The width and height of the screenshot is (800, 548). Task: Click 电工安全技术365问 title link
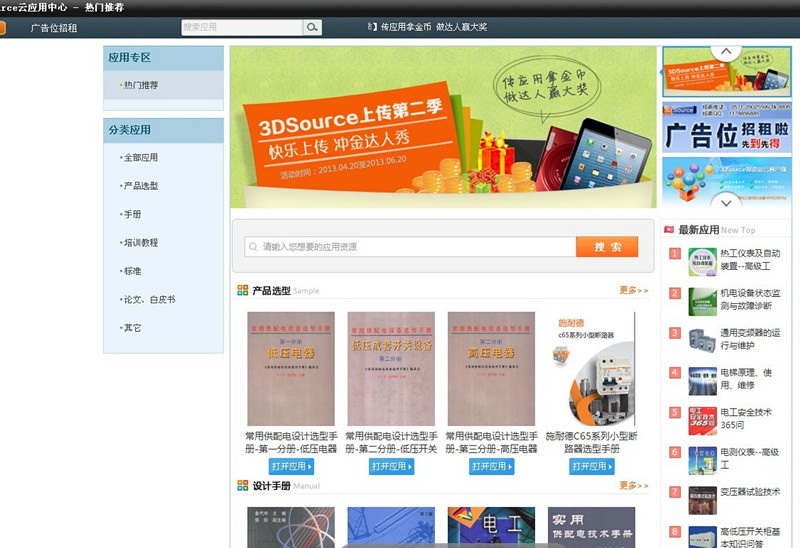[x=746, y=418]
